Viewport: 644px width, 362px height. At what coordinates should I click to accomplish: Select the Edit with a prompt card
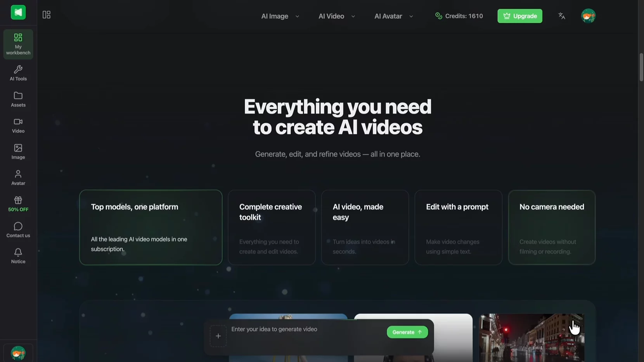pos(459,228)
